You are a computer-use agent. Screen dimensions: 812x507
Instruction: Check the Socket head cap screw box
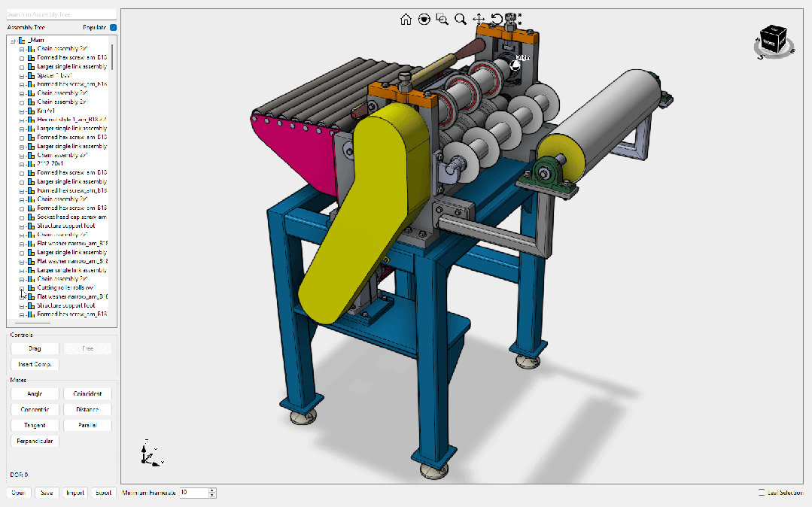[x=22, y=217]
